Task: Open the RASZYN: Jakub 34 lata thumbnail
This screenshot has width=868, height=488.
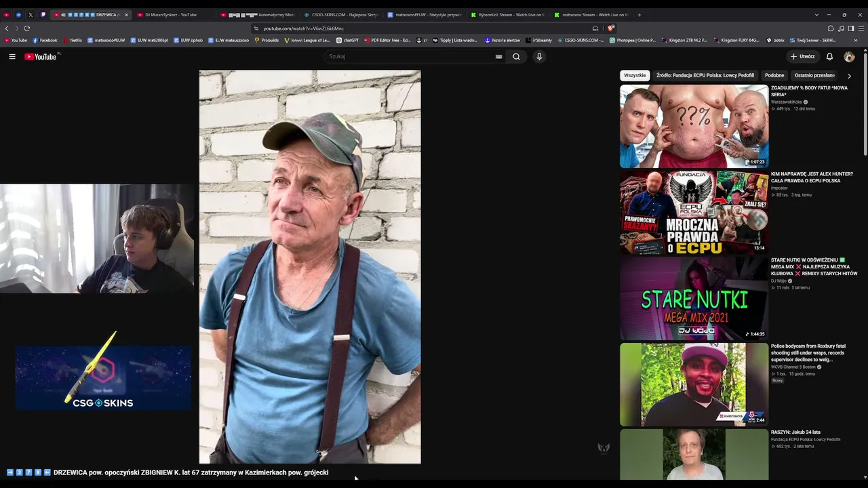Action: pos(694,454)
